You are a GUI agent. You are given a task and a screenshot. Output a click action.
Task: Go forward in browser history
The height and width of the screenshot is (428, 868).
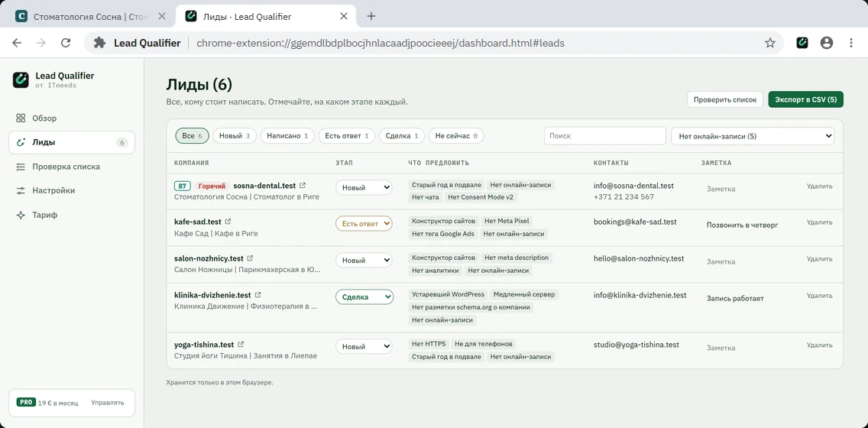[x=41, y=43]
